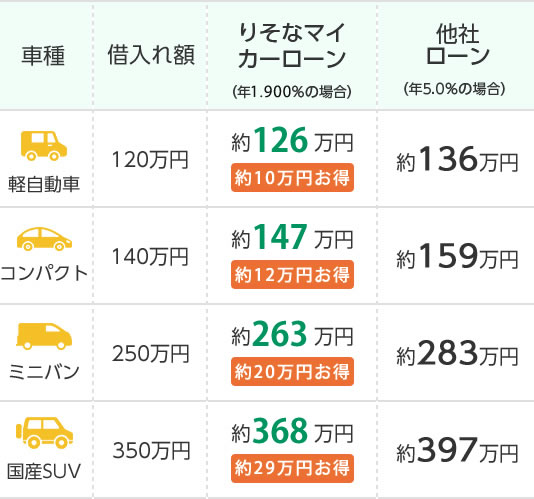534x499 pixels.
Task: Click the 他社ローン column header
Action: 457,44
